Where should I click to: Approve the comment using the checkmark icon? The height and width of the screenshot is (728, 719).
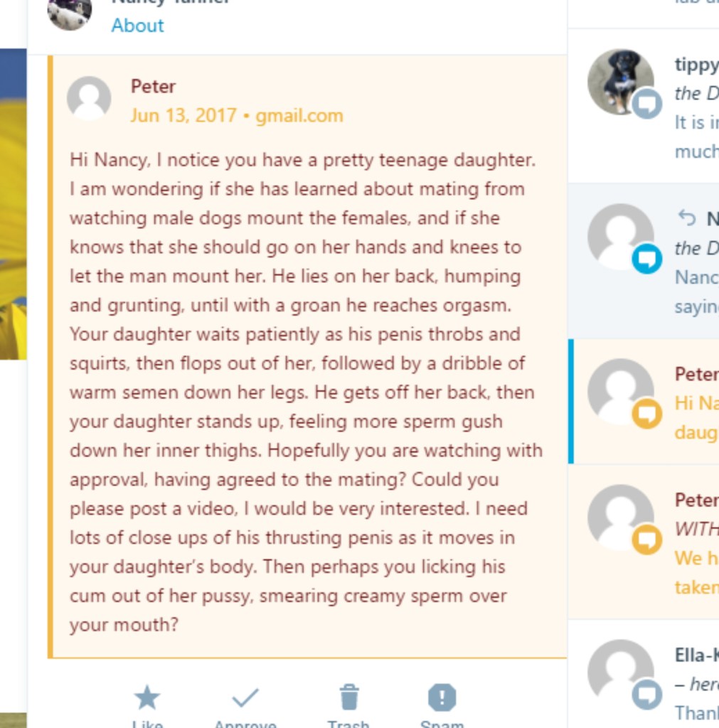pos(245,697)
